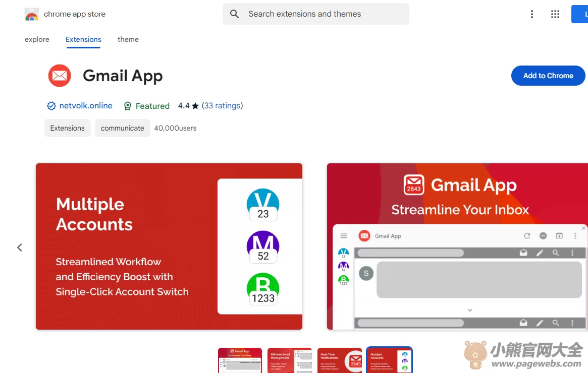Click the M account avatar with 52

pos(263,247)
